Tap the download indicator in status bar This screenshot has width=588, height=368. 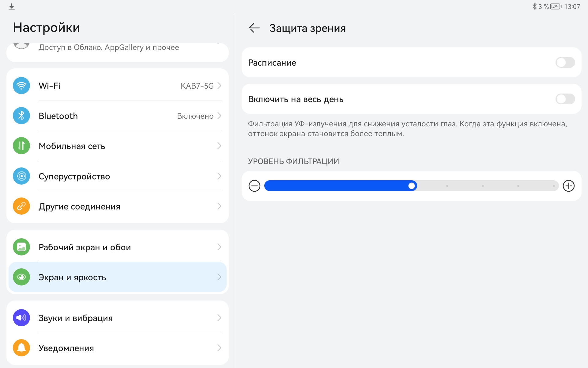pyautogui.click(x=12, y=6)
